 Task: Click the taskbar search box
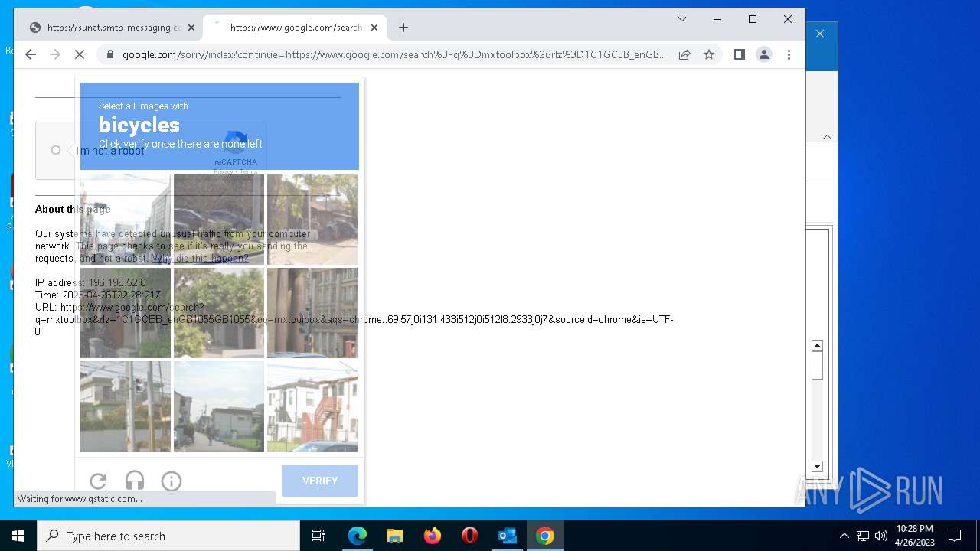pyautogui.click(x=168, y=536)
